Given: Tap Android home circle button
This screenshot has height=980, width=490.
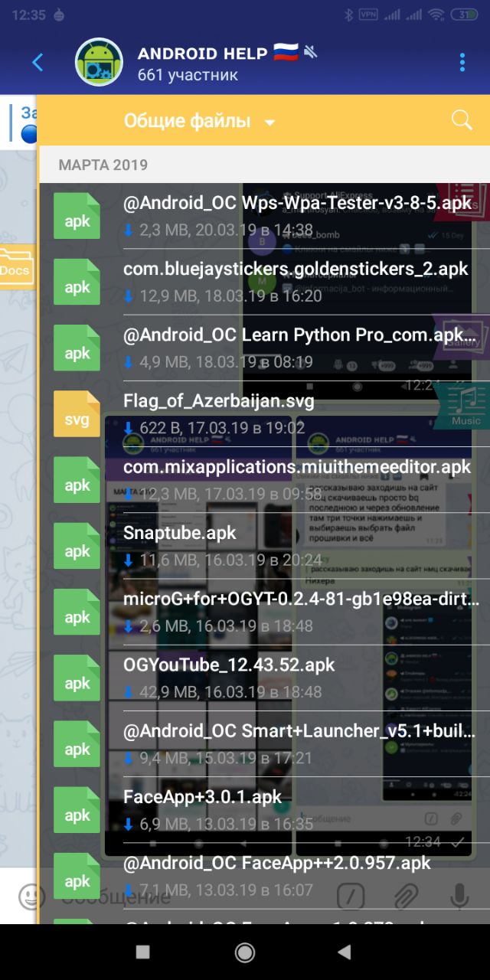Looking at the screenshot, I should (x=245, y=952).
